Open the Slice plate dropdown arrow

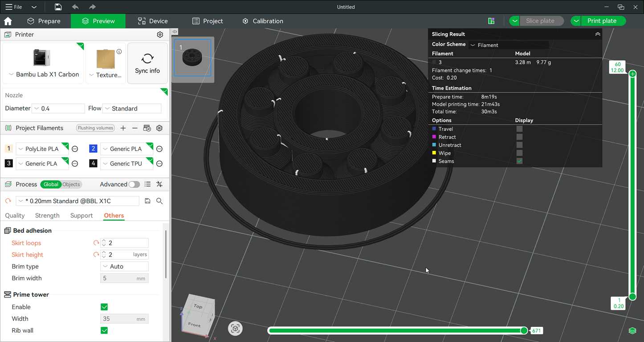click(515, 21)
